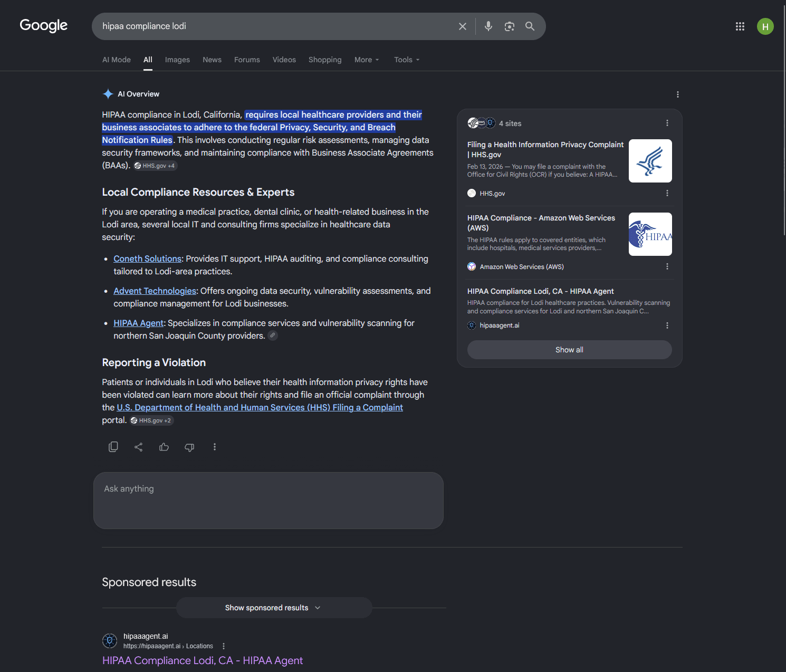The height and width of the screenshot is (672, 786).
Task: Expand the More search filters dropdown
Action: (367, 60)
